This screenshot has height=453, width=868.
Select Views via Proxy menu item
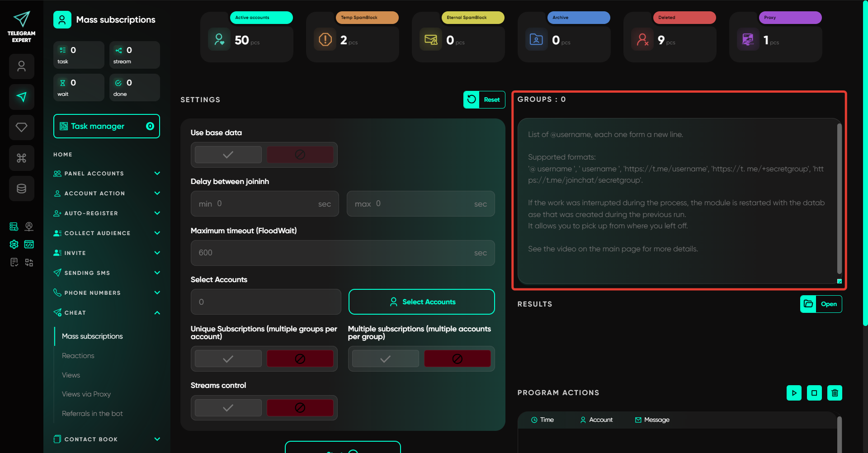click(x=86, y=394)
